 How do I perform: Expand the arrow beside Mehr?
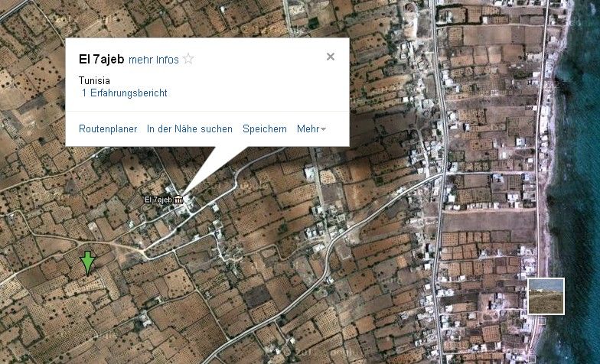coord(323,129)
